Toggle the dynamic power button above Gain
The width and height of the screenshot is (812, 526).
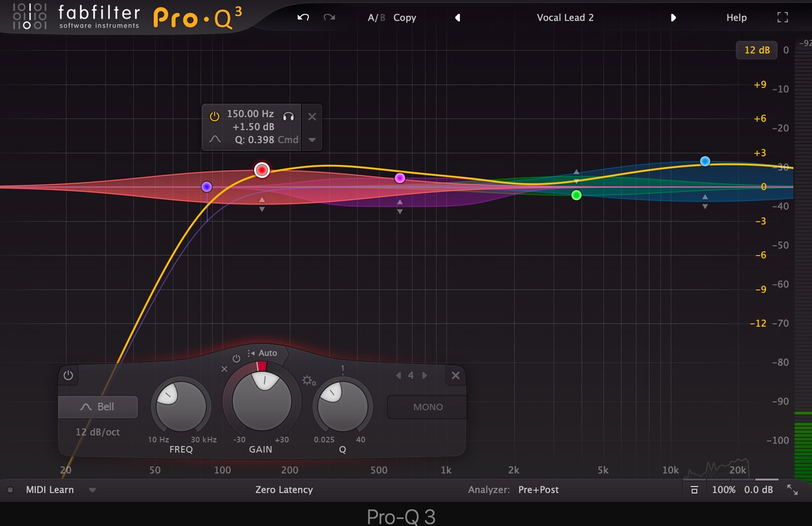236,358
